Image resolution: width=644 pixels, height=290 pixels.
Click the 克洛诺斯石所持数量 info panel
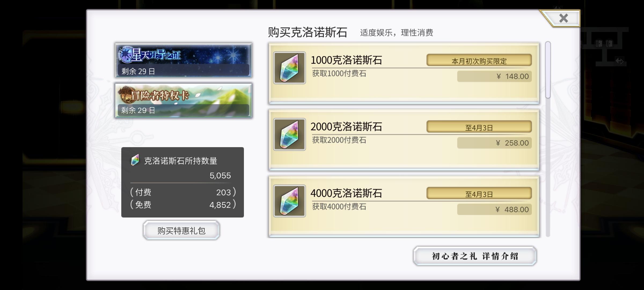coord(182,182)
